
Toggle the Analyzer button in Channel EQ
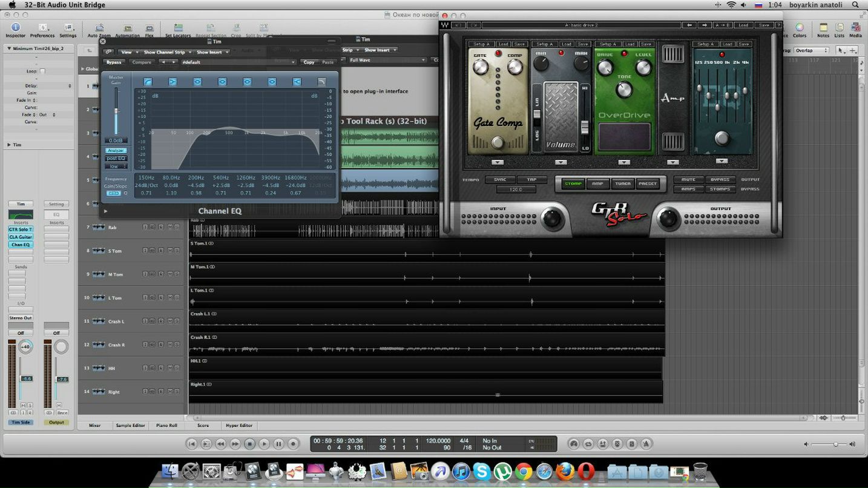(x=116, y=150)
